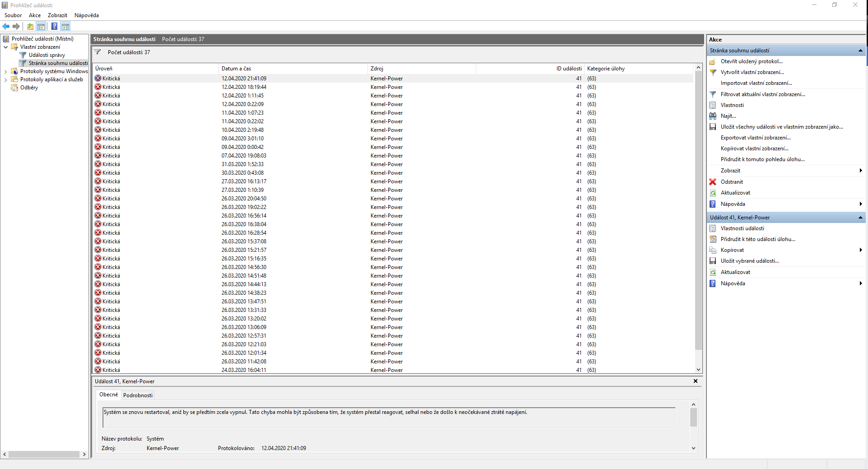
Task: Sort by the Kategorie úlohy column header
Action: click(x=639, y=69)
